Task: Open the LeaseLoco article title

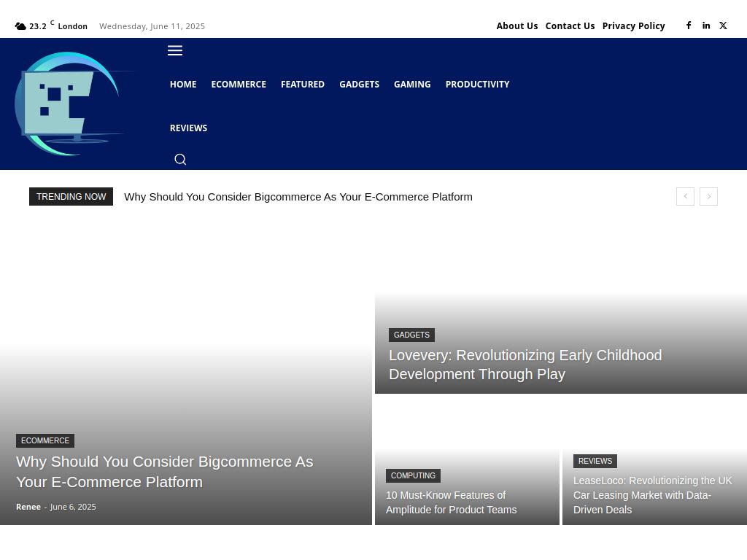Action: tap(652, 495)
